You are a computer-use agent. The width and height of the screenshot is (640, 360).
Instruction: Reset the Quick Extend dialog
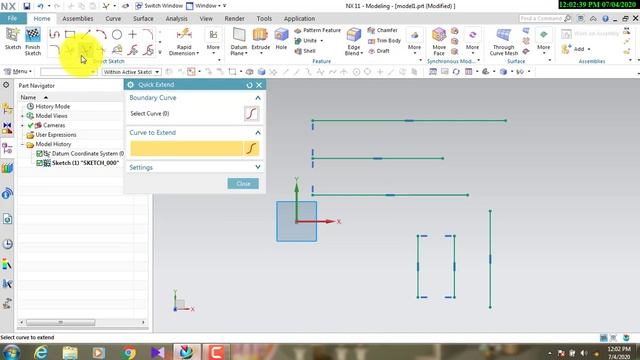[x=249, y=85]
